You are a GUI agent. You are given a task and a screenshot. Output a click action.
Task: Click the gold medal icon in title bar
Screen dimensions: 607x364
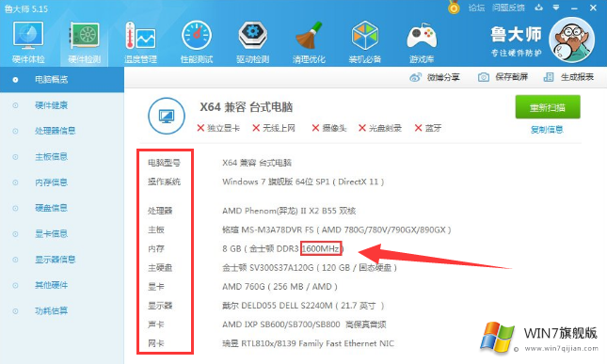[454, 8]
